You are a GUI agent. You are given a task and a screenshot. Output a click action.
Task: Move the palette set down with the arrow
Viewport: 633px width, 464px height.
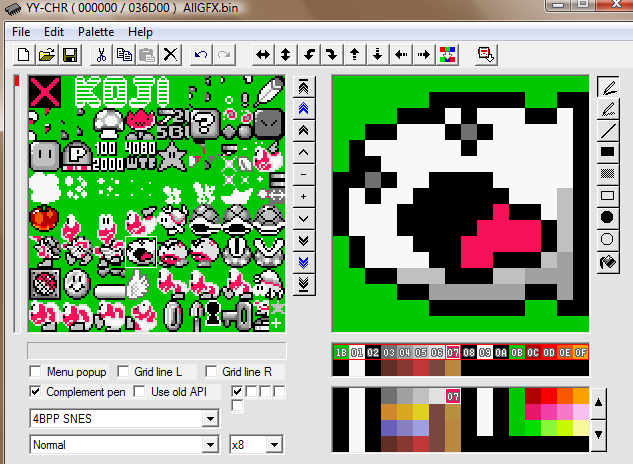click(x=599, y=435)
